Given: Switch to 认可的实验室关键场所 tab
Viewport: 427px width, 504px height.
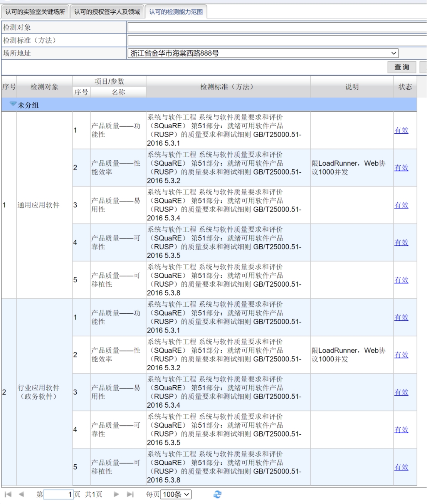Looking at the screenshot, I should (x=35, y=12).
